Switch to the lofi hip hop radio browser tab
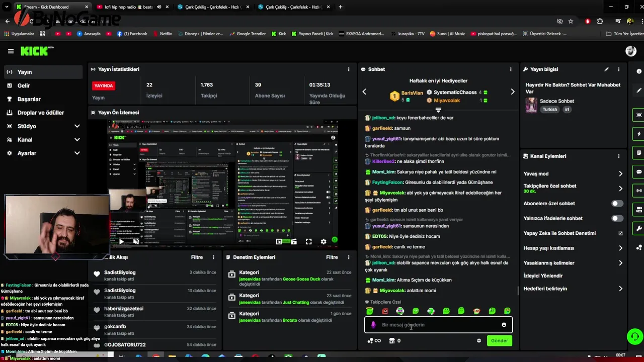Image resolution: width=644 pixels, height=362 pixels. 133,7
